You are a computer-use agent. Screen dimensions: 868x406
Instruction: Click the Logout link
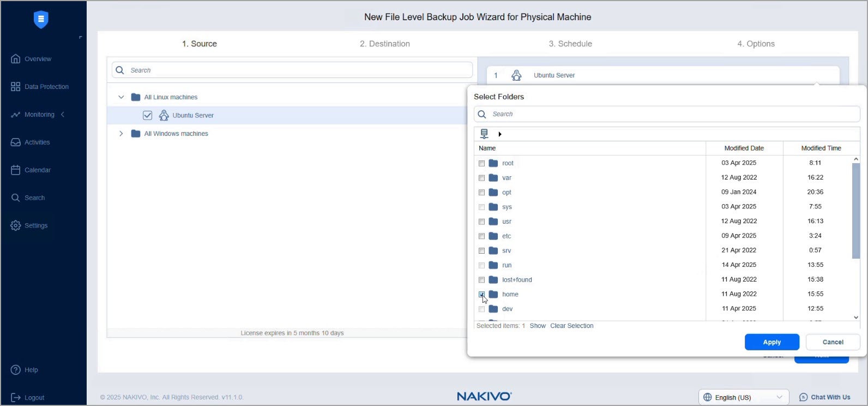pyautogui.click(x=27, y=398)
